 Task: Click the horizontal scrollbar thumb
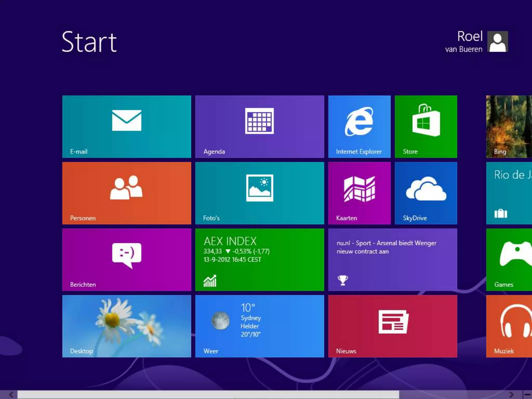pyautogui.click(x=208, y=395)
